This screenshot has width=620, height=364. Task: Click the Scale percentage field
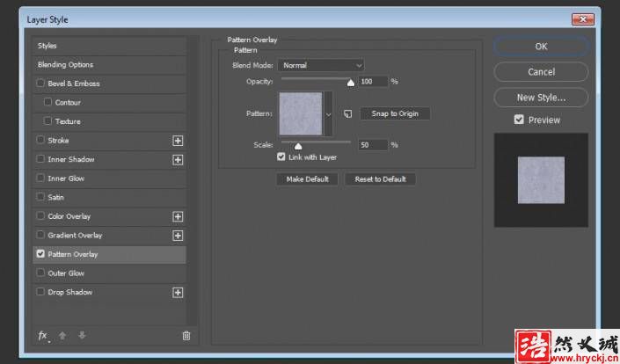(373, 145)
